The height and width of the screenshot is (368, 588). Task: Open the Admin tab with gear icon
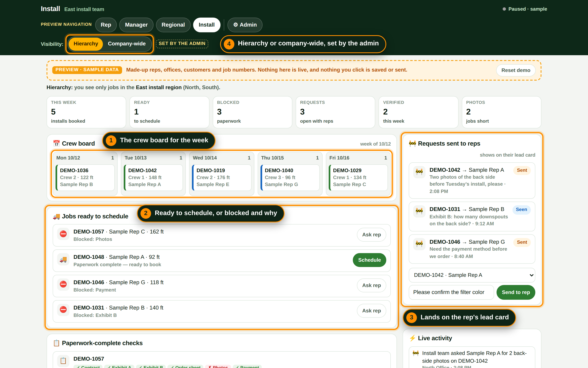coord(245,25)
